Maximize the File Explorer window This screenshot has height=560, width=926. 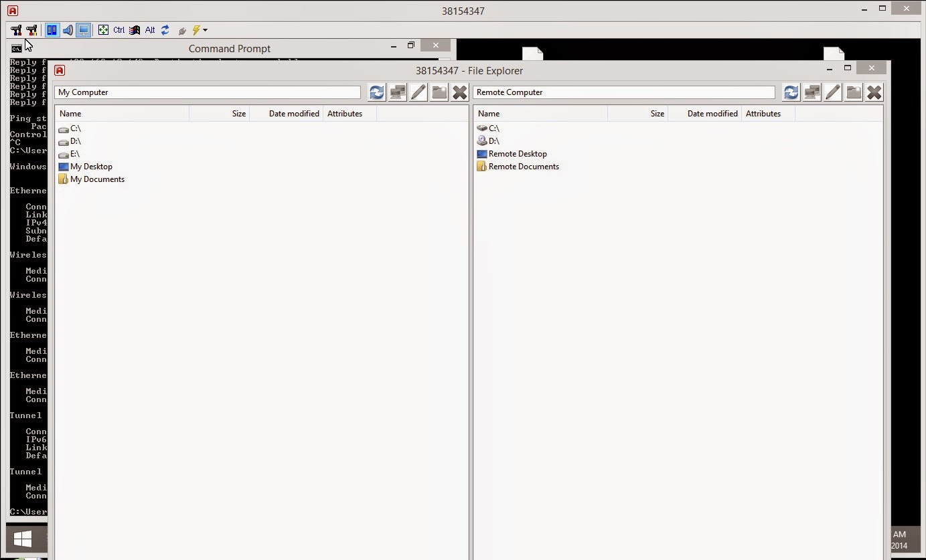[848, 68]
